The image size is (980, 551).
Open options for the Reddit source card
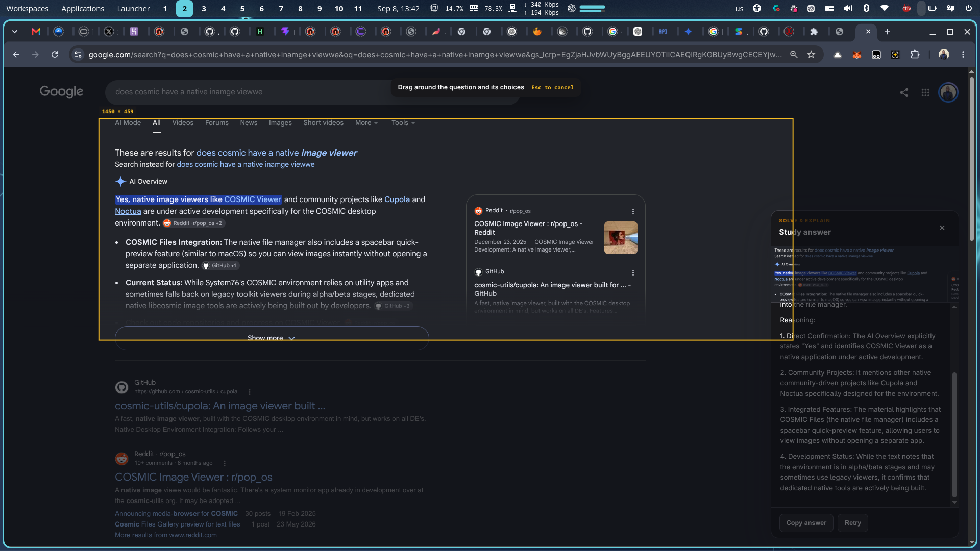click(x=633, y=211)
